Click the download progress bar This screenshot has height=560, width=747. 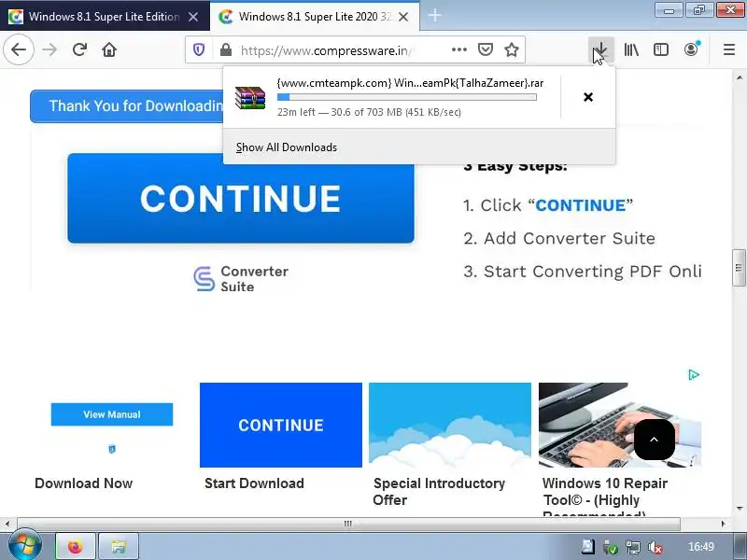point(407,97)
